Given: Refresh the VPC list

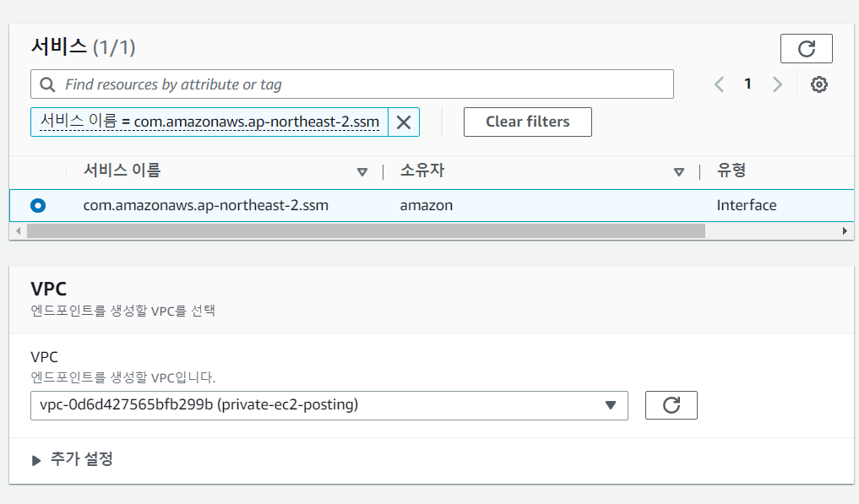Looking at the screenshot, I should [671, 405].
